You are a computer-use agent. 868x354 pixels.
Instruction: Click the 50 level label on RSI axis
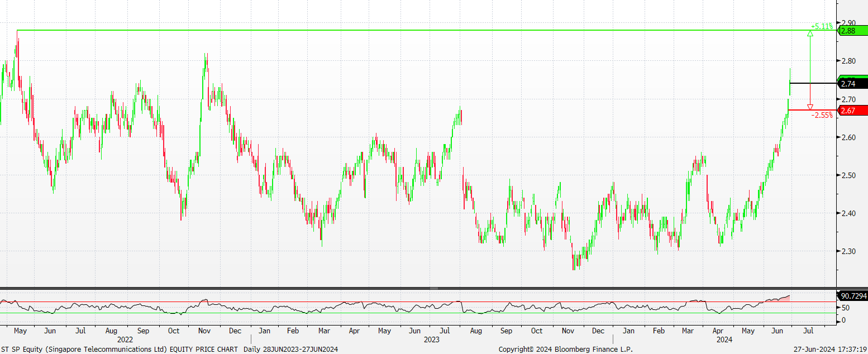pyautogui.click(x=846, y=308)
